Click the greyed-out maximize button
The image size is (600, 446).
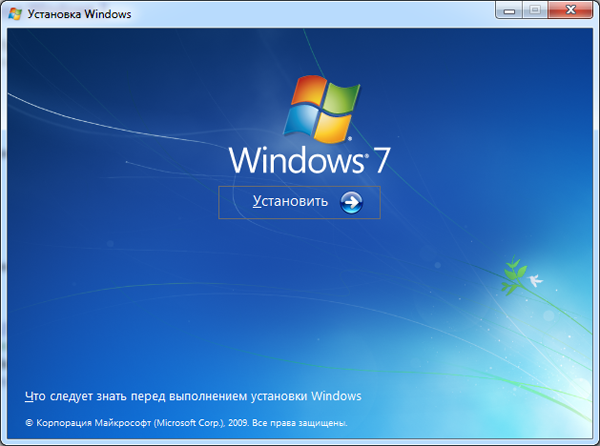pyautogui.click(x=534, y=12)
